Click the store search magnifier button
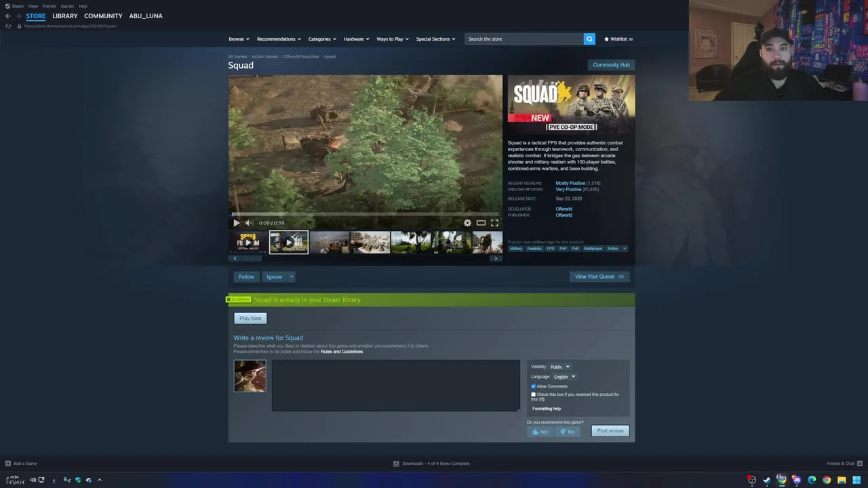This screenshot has width=868, height=488. tap(589, 39)
